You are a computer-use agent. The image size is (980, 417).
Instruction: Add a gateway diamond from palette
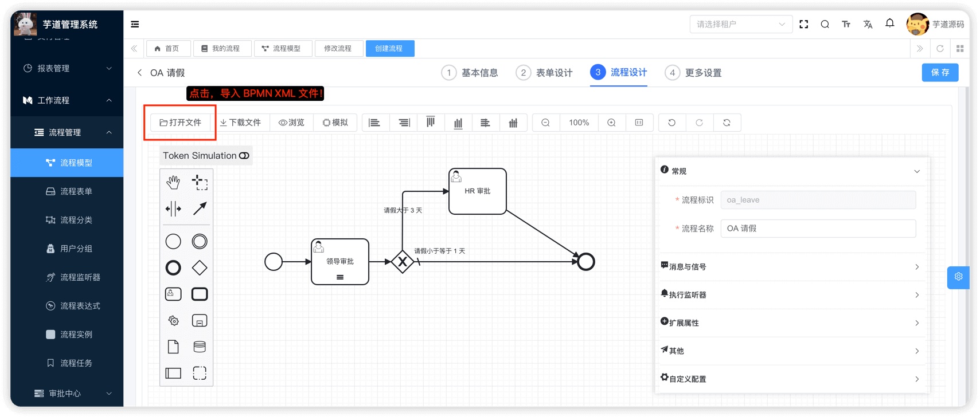[200, 267]
